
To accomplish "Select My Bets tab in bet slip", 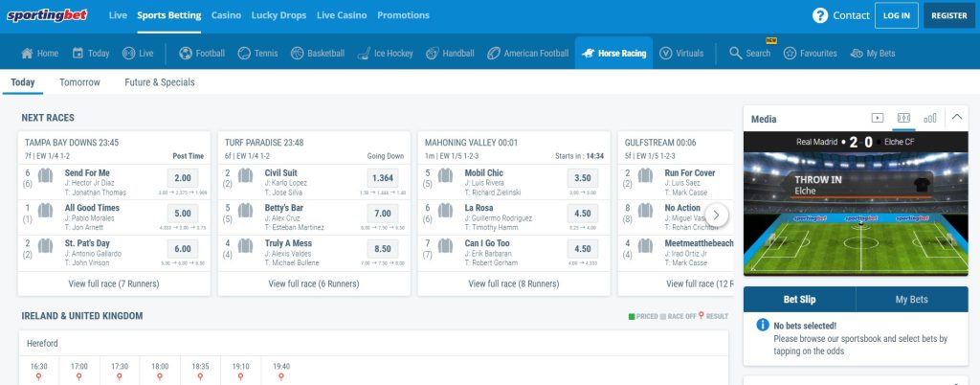I will coord(912,300).
